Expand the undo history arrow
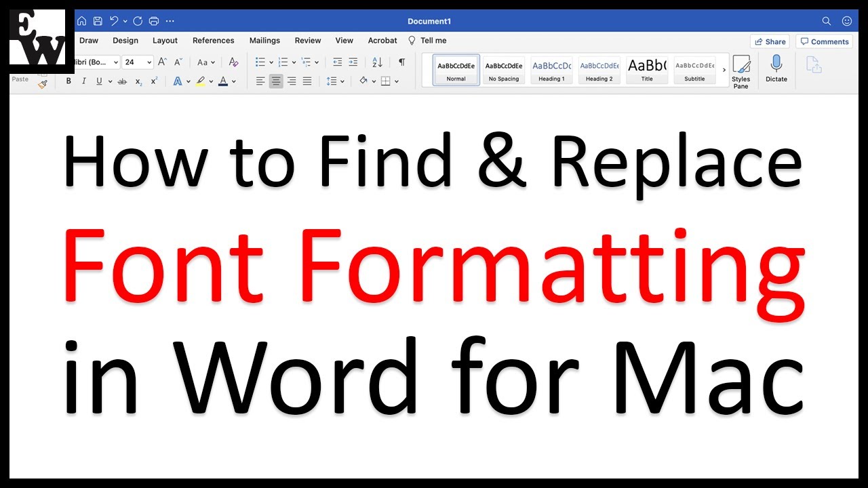868x488 pixels. tap(125, 21)
